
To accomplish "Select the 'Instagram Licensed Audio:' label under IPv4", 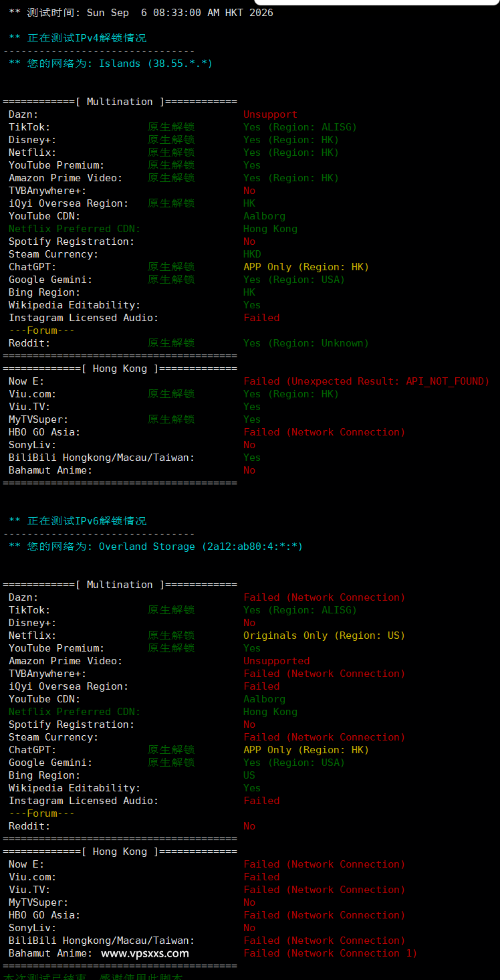I will 84,318.
